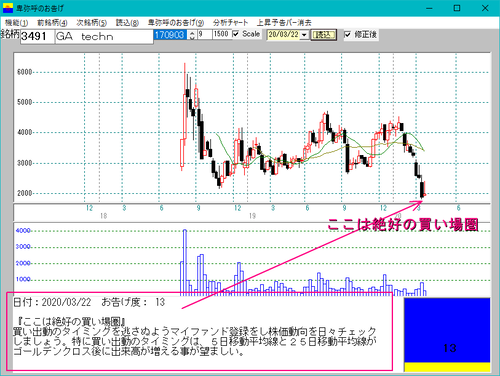This screenshot has width=500, height=376.
Task: Select 上昇予告バー消去 in the menu bar
Action: [x=284, y=23]
